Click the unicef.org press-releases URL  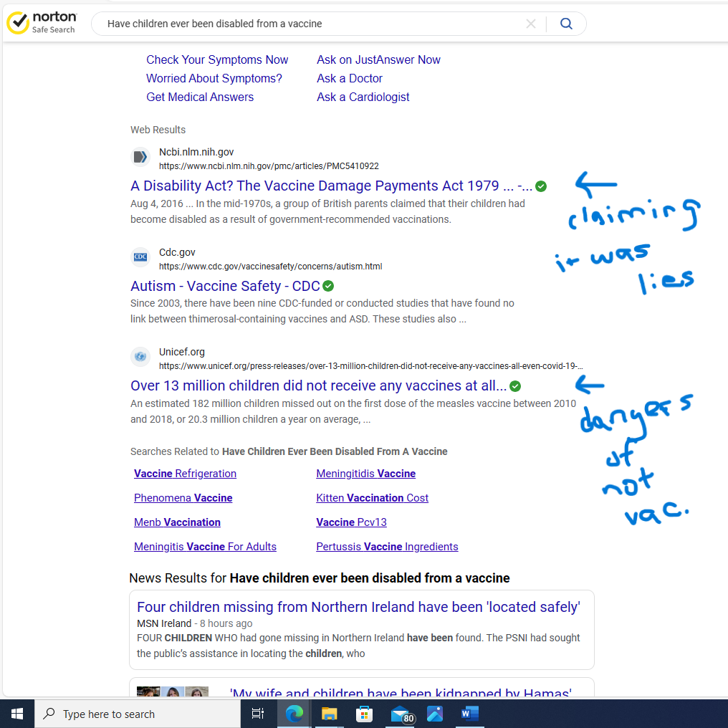coord(370,366)
